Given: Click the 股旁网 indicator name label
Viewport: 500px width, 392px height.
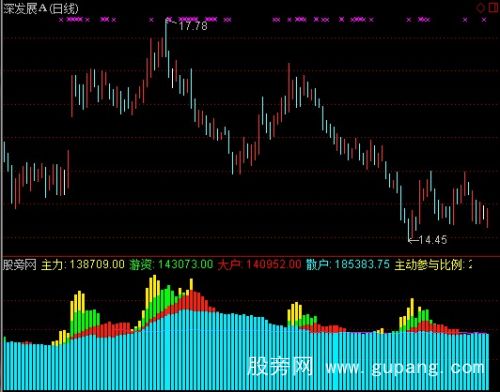Looking at the screenshot, I should point(19,265).
